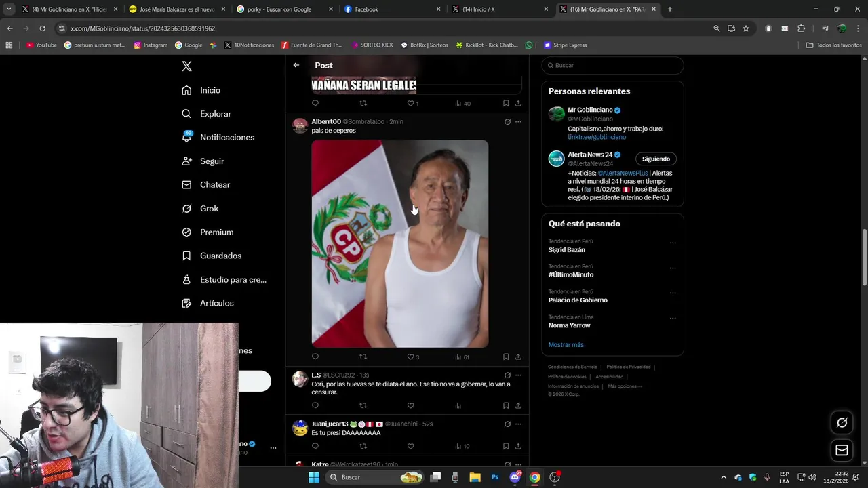The width and height of the screenshot is (868, 488).
Task: Switch to Facebook browser tab
Action: tap(393, 9)
